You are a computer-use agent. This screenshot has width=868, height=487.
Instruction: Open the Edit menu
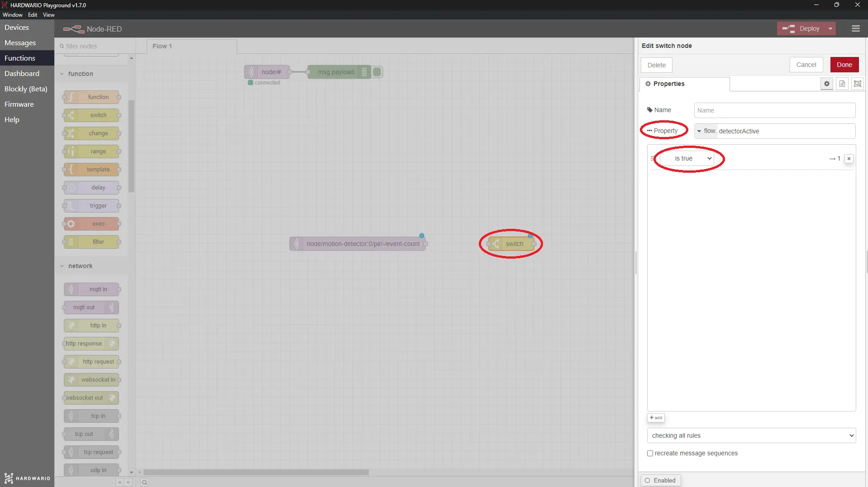point(33,15)
